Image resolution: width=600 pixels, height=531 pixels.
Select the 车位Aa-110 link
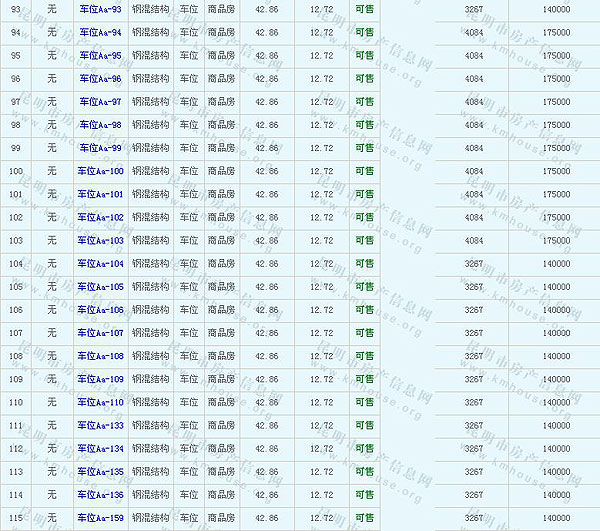101,402
